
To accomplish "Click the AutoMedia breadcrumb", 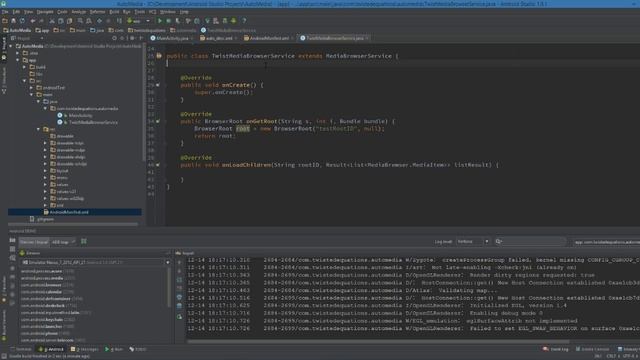I will tap(17, 30).
